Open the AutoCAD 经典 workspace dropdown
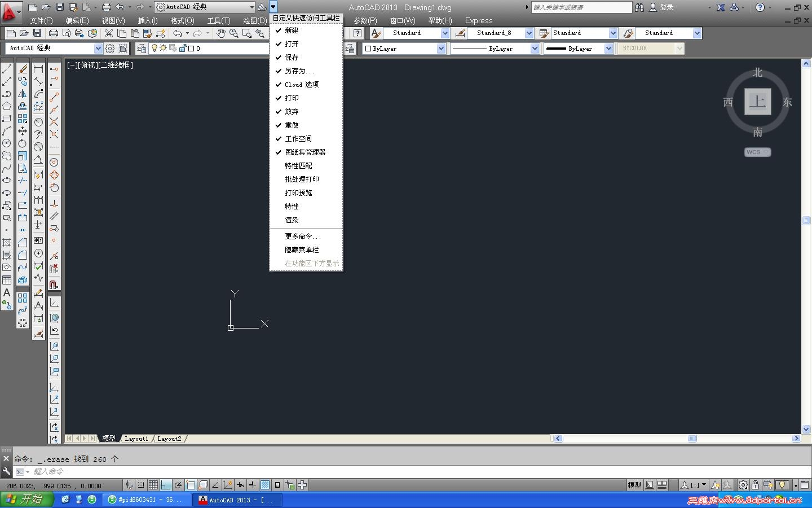The image size is (812, 508). (98, 48)
